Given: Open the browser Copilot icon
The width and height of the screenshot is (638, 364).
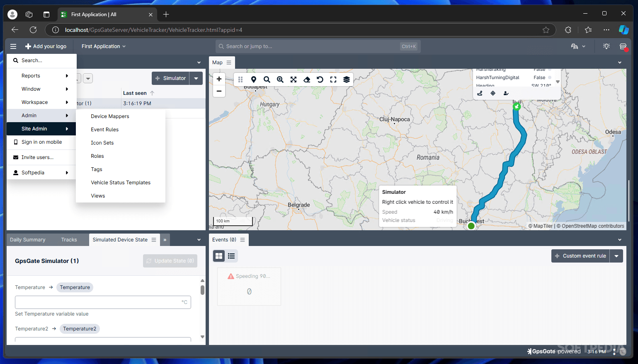Looking at the screenshot, I should pyautogui.click(x=623, y=30).
